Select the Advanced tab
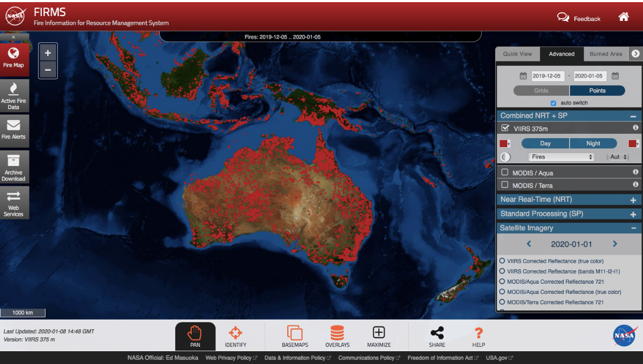 tap(562, 54)
